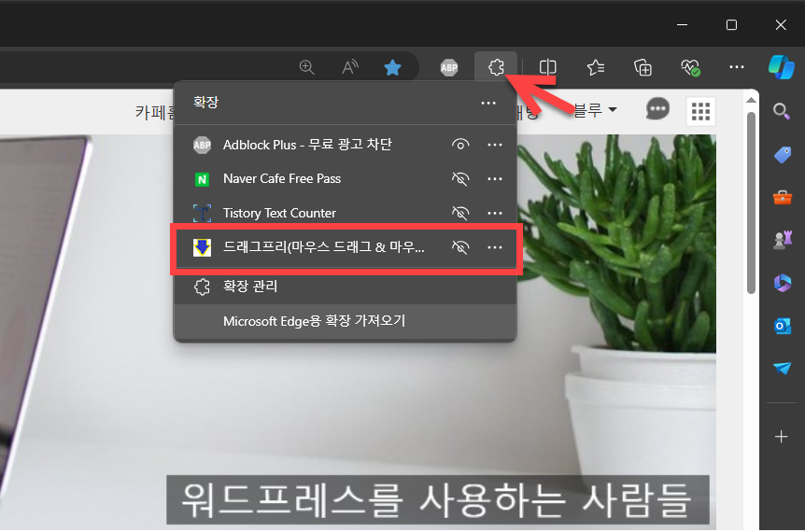Open the Adblock Plus toolbar icon
Viewport: 805px width, 532px height.
449,67
